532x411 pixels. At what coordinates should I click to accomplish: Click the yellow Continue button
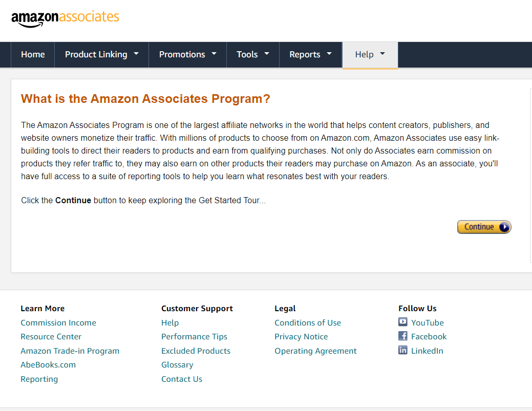(x=484, y=227)
